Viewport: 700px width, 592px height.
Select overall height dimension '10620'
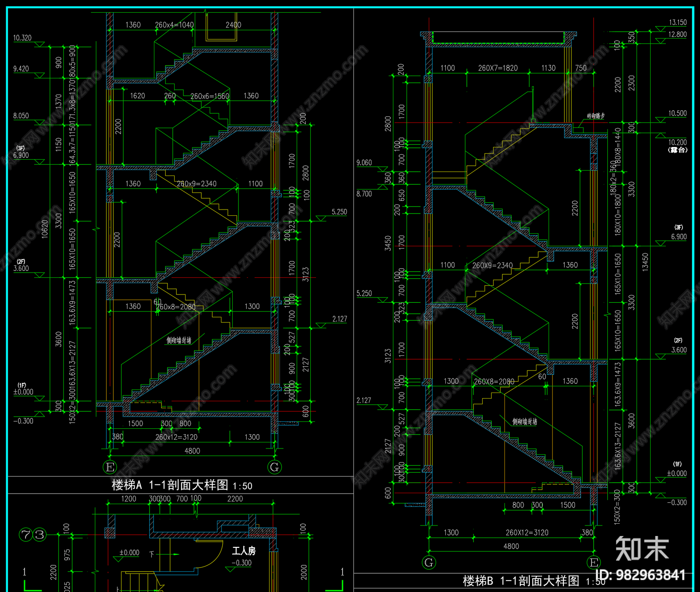tap(45, 229)
